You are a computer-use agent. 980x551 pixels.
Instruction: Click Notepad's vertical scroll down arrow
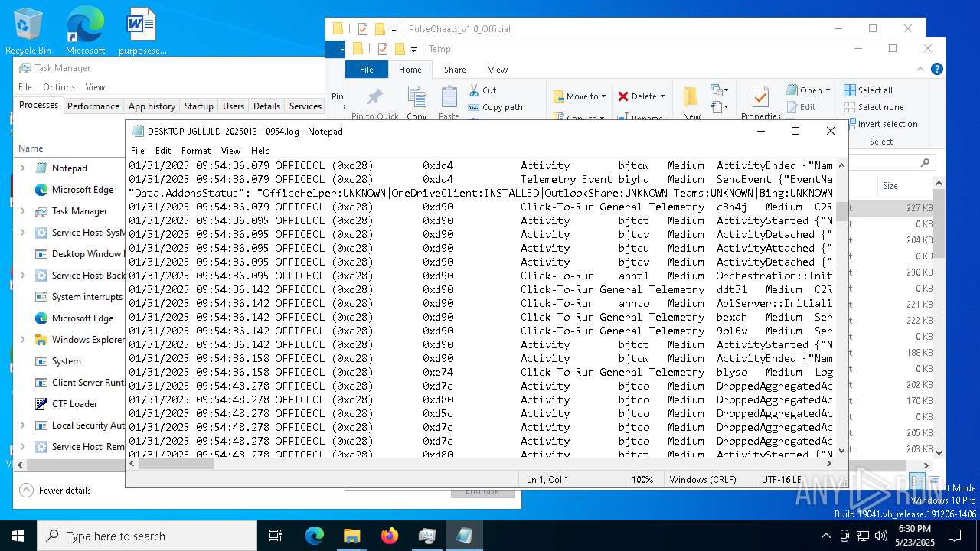click(x=842, y=451)
